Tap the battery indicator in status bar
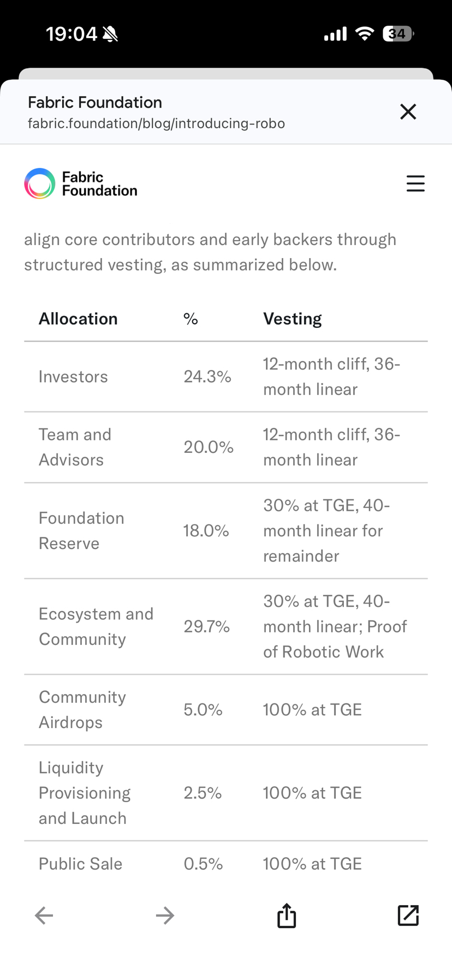Image resolution: width=452 pixels, height=980 pixels. 397,34
